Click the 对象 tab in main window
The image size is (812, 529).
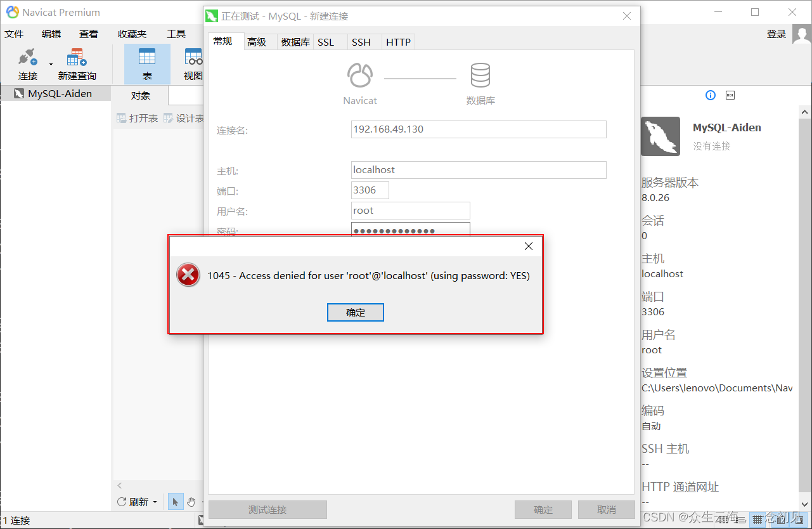(141, 96)
